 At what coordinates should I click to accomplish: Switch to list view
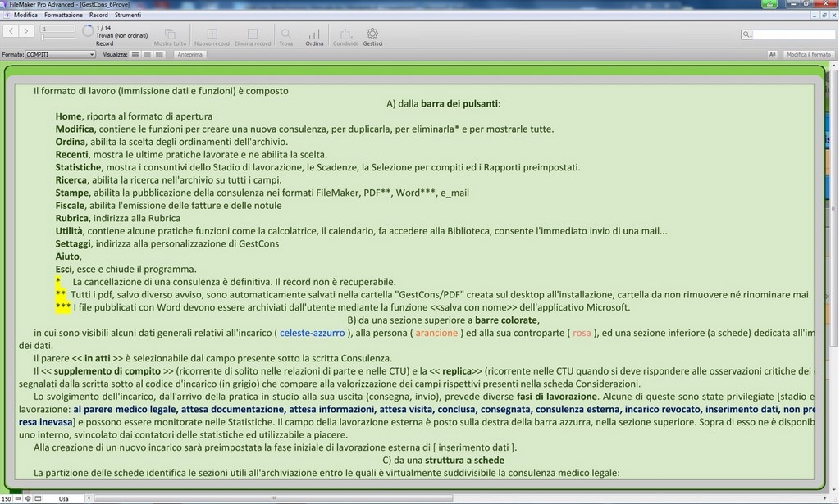point(148,54)
